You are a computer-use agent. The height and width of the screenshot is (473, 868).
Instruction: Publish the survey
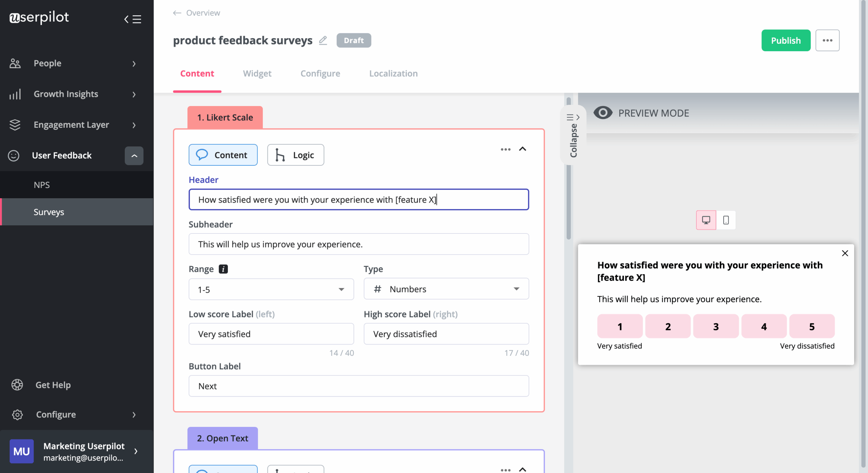click(786, 40)
